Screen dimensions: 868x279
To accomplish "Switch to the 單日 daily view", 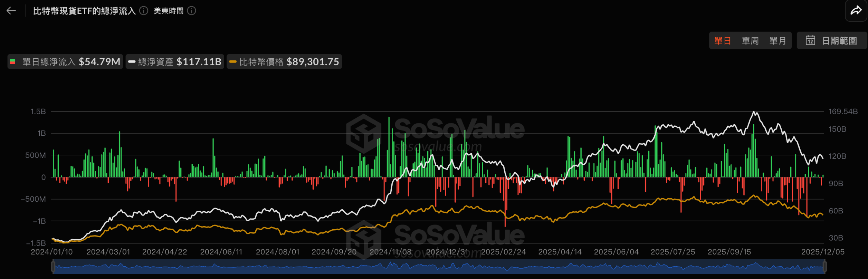I will (722, 41).
